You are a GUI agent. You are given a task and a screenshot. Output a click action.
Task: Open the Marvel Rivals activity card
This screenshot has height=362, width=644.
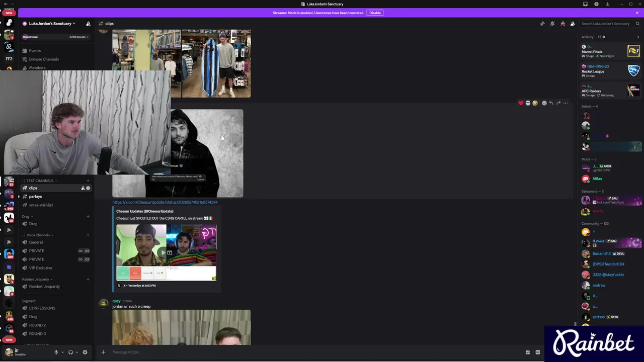click(610, 51)
